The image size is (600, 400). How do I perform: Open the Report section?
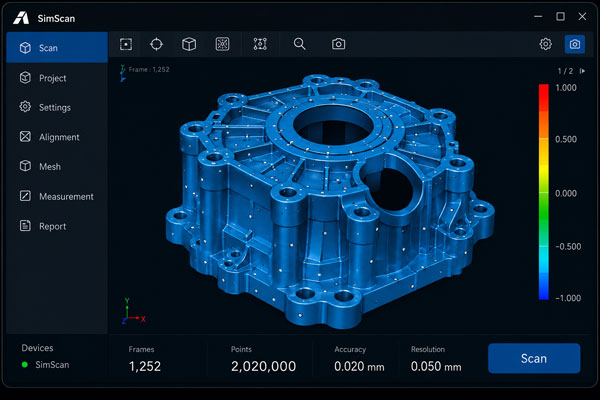pyautogui.click(x=57, y=226)
